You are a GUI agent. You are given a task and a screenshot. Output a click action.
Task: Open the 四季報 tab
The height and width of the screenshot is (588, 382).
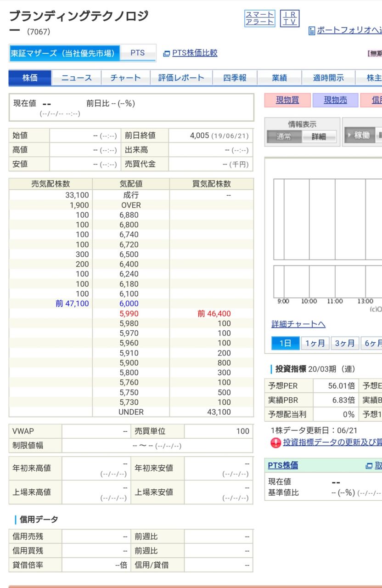tap(235, 78)
